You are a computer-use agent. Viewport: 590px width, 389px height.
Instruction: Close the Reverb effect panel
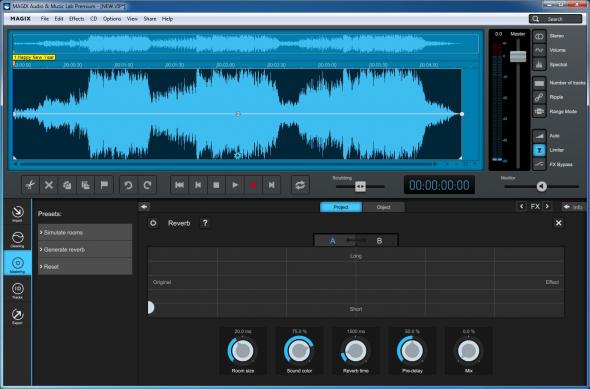(x=559, y=223)
